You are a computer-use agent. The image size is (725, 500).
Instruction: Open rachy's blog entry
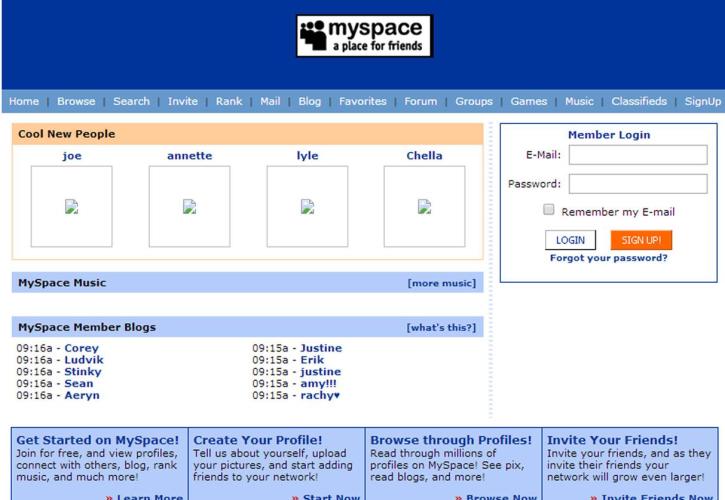320,395
